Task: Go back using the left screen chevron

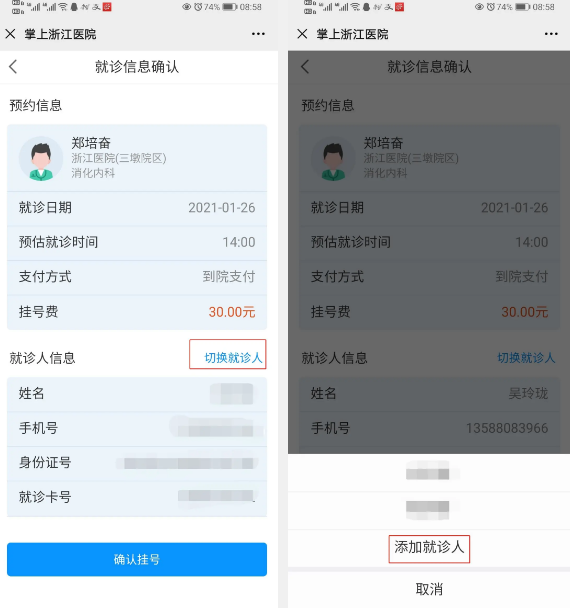Action: [x=13, y=67]
